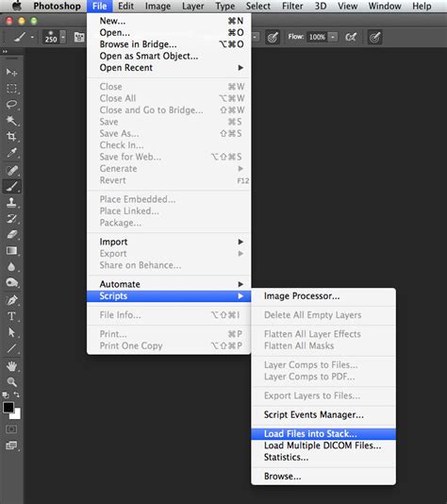
Task: Open the tool preset picker arrow
Action: click(32, 38)
